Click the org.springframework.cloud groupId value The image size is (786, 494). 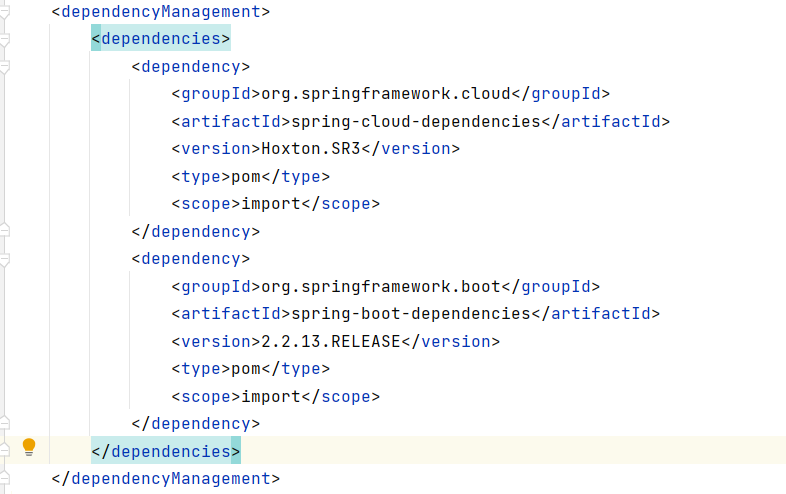385,94
